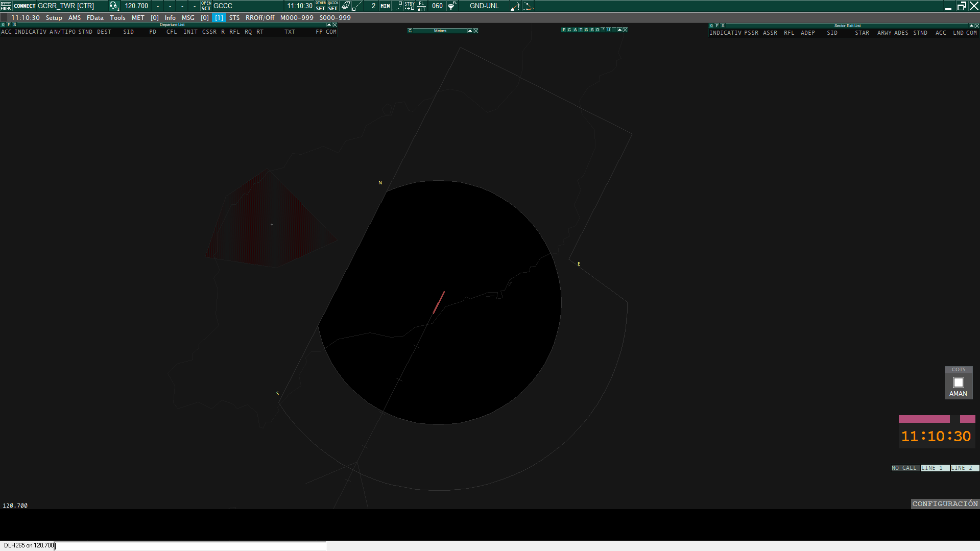Click the dotted path tool icon

pos(528,6)
